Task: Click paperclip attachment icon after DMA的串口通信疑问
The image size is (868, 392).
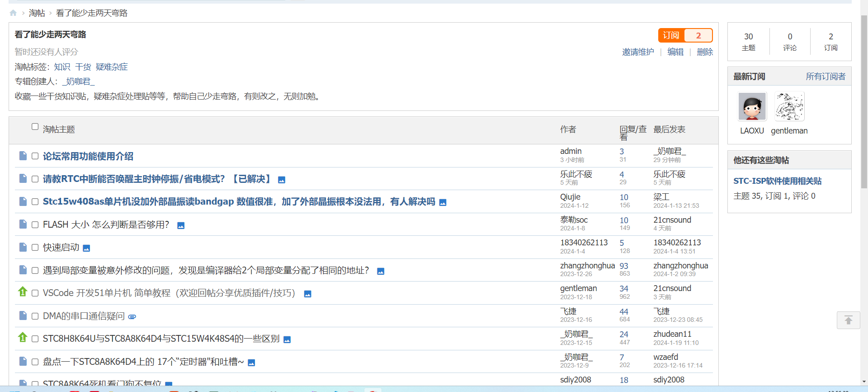Action: click(132, 317)
